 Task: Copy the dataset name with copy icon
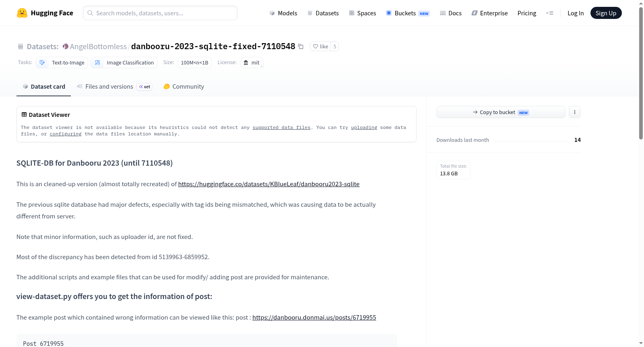pyautogui.click(x=301, y=46)
